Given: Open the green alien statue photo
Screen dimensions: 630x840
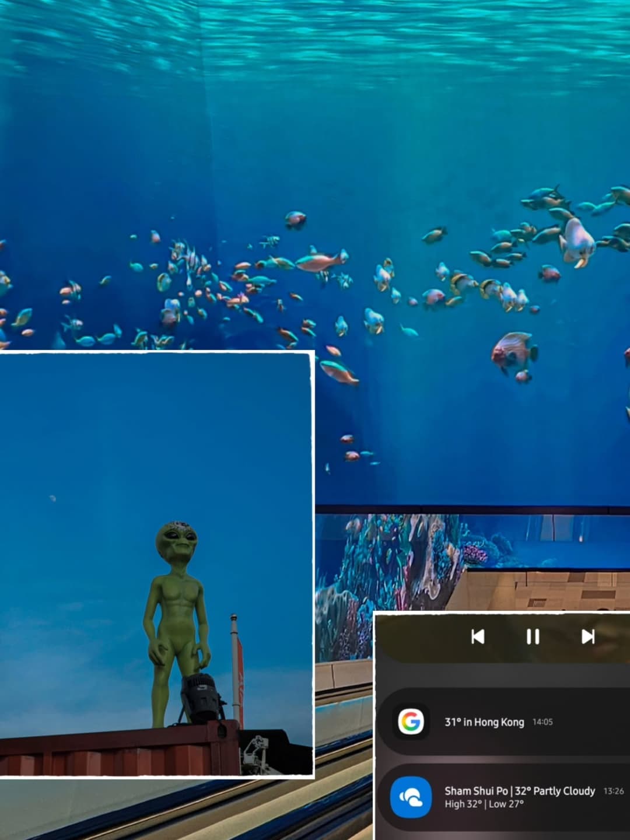Looking at the screenshot, I should [x=156, y=564].
